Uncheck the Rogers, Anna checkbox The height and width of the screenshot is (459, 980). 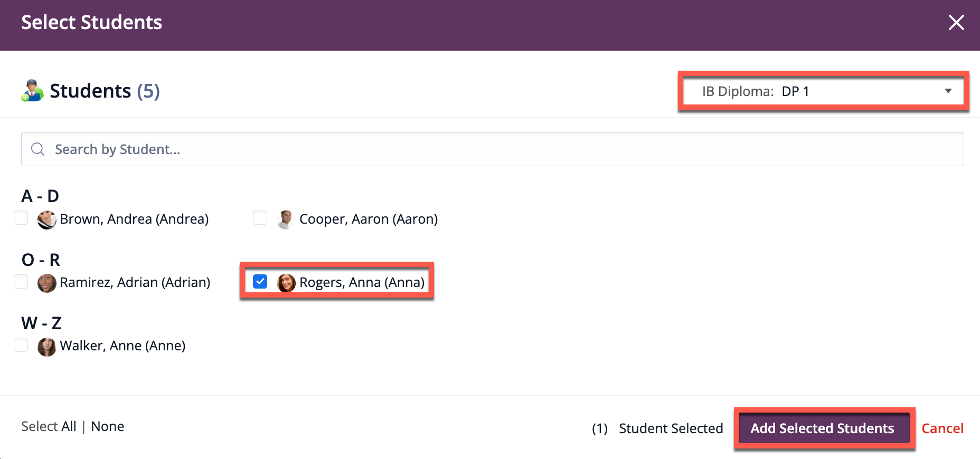(260, 282)
